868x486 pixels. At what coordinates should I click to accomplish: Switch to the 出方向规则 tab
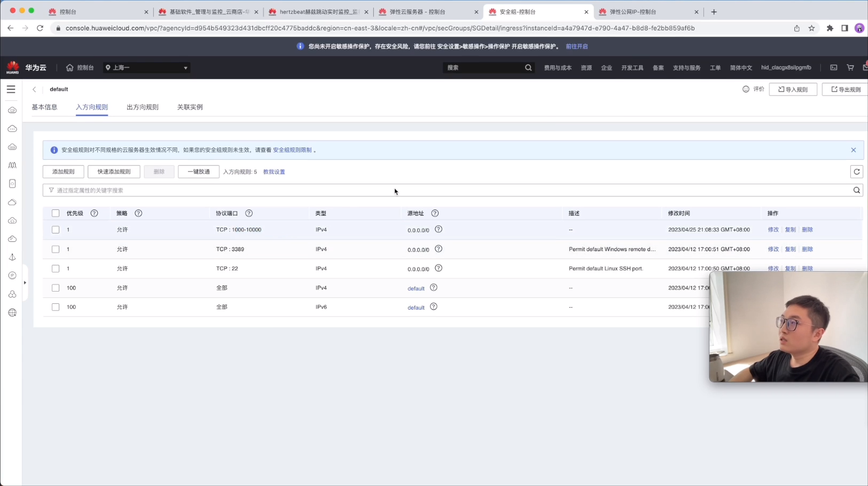click(x=143, y=107)
